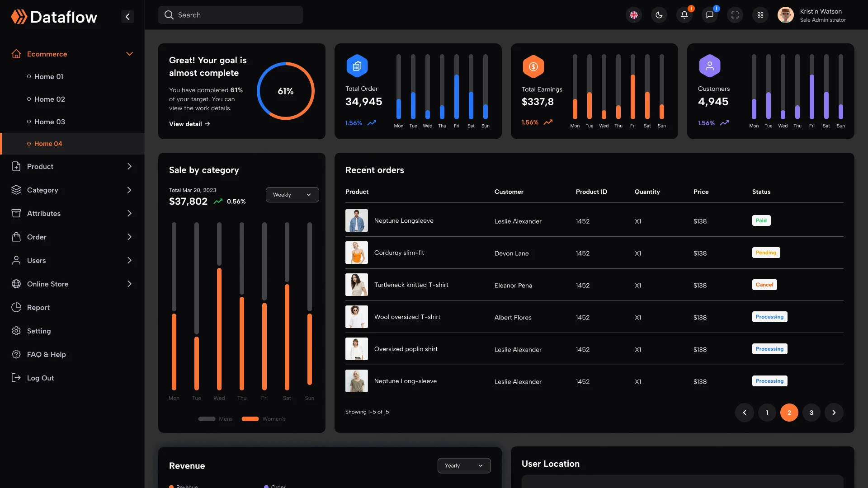
Task: Click the Total Order clipboard icon
Action: (x=357, y=66)
